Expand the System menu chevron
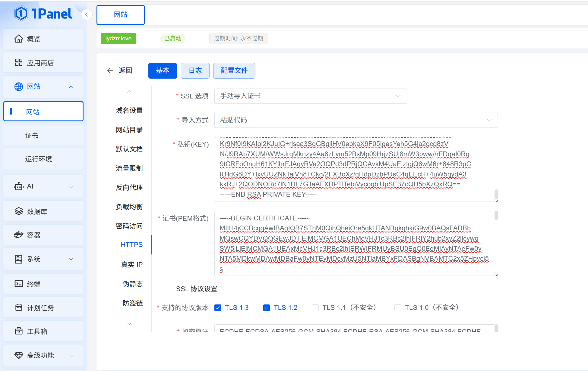Screen dimensions: 588x371 pyautogui.click(x=71, y=259)
